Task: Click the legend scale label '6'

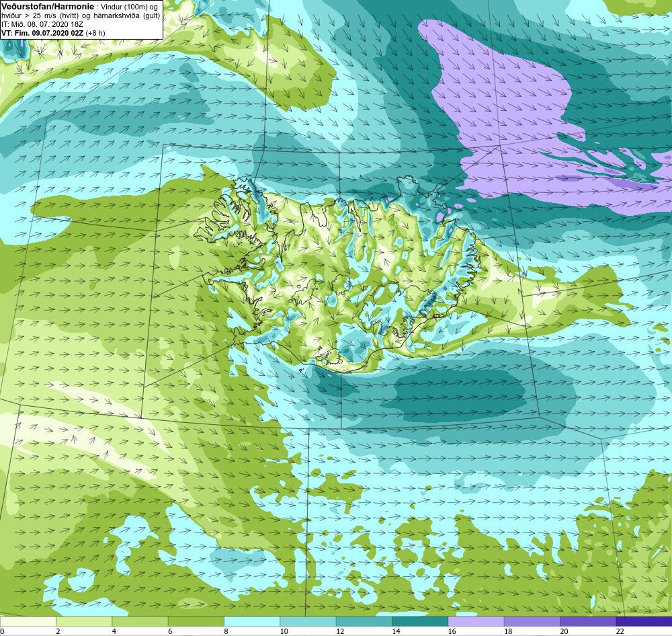Action: (170, 631)
